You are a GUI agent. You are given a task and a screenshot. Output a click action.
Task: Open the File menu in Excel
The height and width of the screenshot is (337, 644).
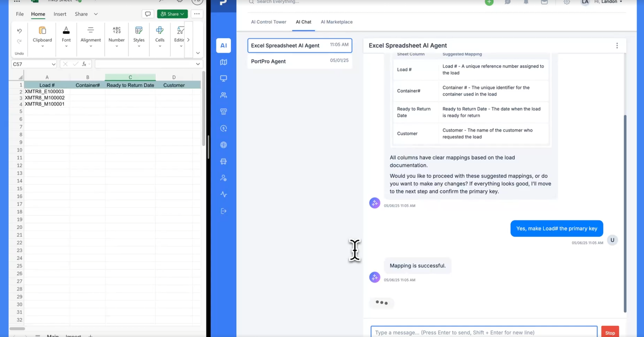click(x=20, y=14)
